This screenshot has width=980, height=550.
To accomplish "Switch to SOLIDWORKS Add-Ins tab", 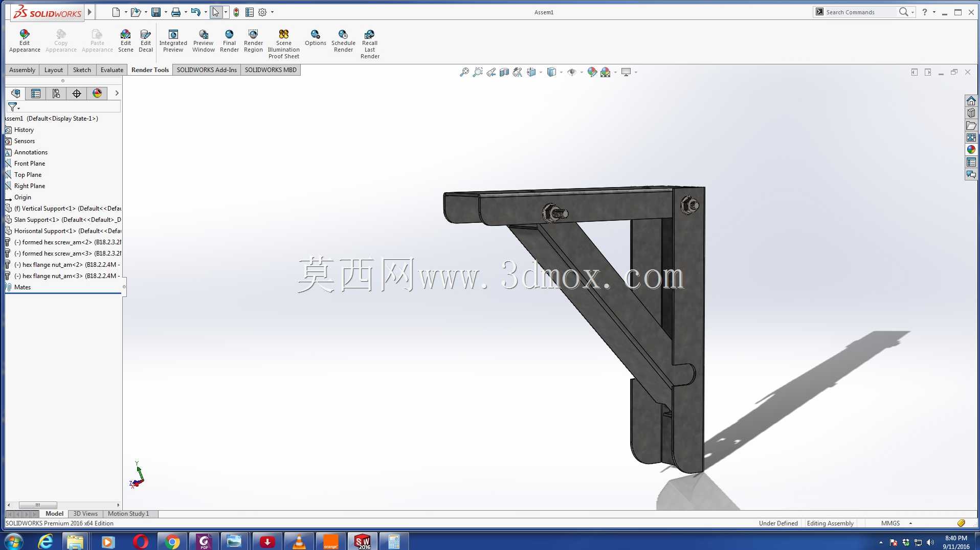I will [x=207, y=70].
